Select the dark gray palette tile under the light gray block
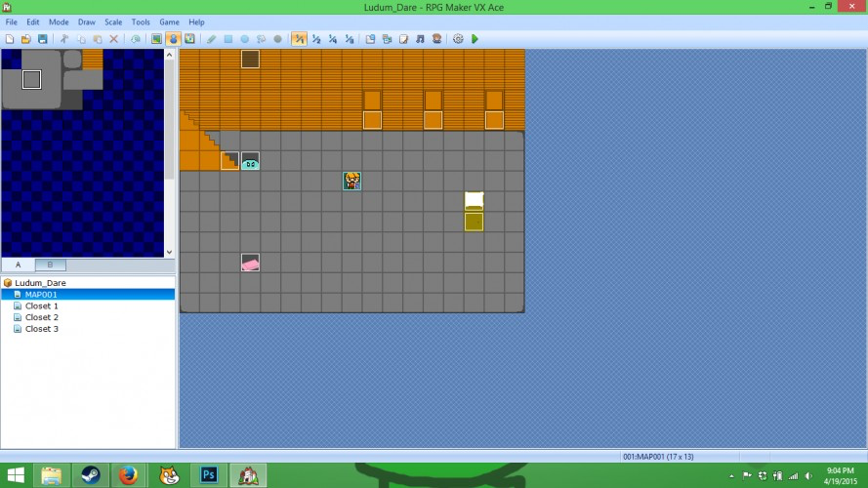 (72, 100)
